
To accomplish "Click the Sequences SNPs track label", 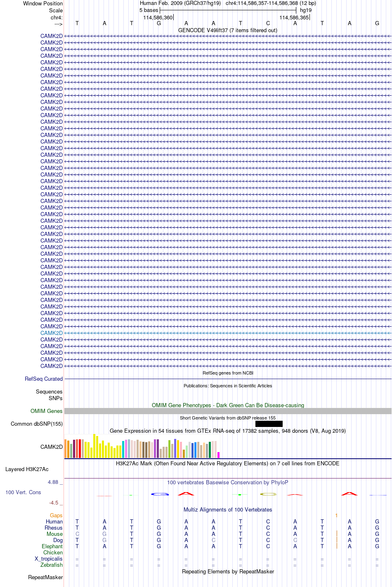I will [x=49, y=395].
